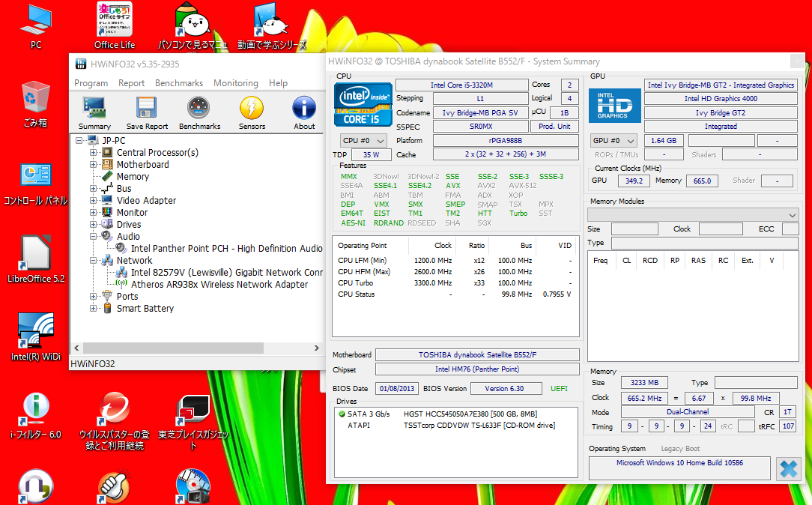This screenshot has width=812, height=505.
Task: Open the GPU #0 dropdown
Action: tap(613, 140)
